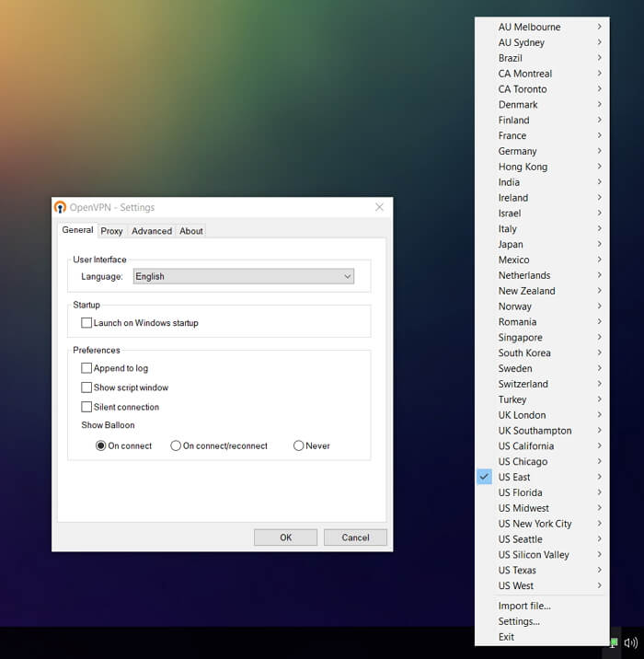Toggle the Append to log checkbox
The width and height of the screenshot is (644, 659).
[86, 368]
